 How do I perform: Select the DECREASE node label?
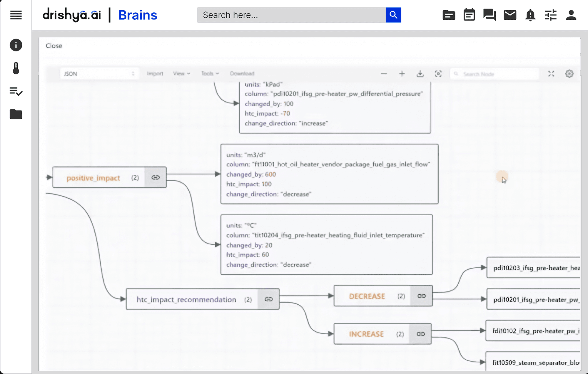[367, 296]
